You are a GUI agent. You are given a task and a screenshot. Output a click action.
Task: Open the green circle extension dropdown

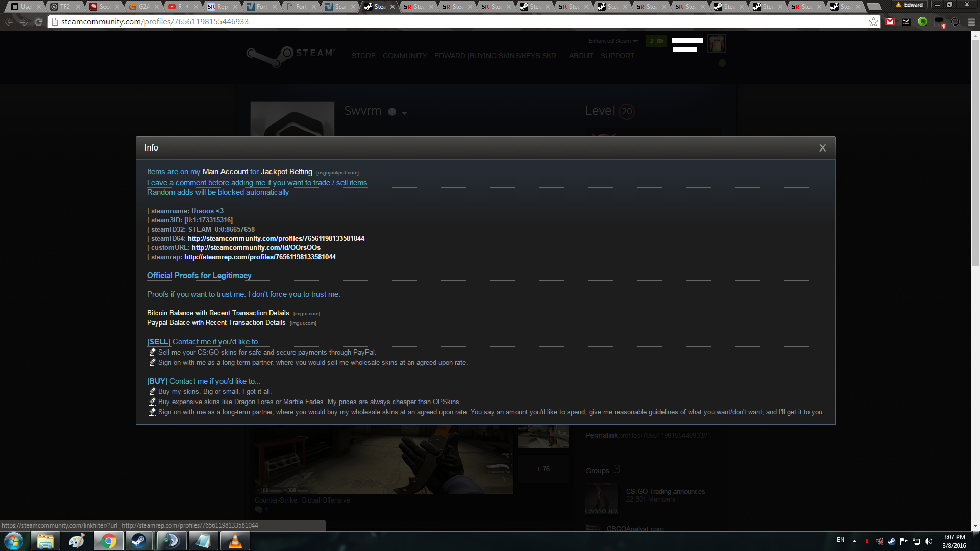click(922, 22)
